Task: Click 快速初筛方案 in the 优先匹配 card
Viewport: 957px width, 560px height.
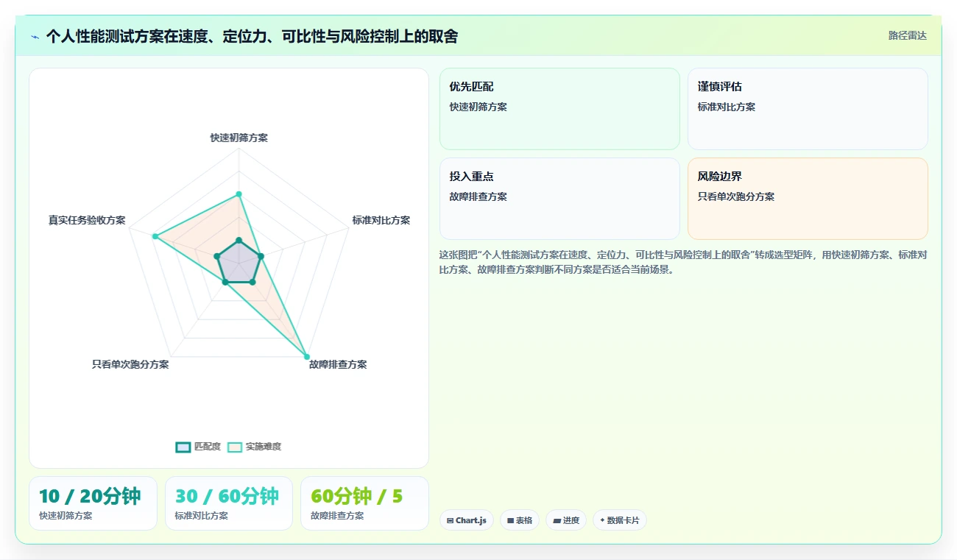Action: pyautogui.click(x=478, y=107)
